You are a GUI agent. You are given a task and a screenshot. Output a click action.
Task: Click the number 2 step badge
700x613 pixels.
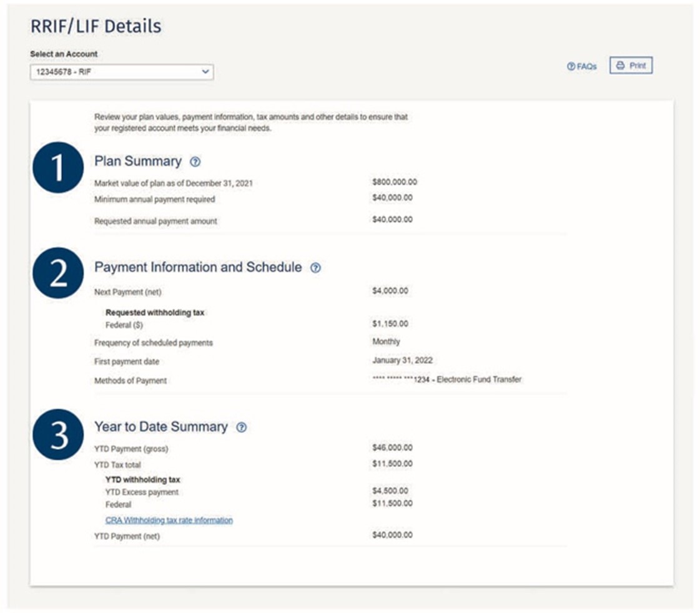58,273
